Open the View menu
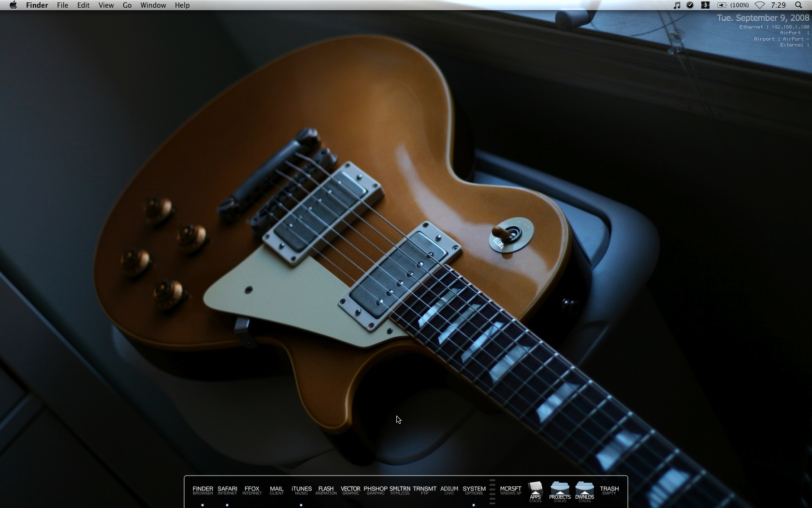This screenshot has height=508, width=812. (106, 5)
